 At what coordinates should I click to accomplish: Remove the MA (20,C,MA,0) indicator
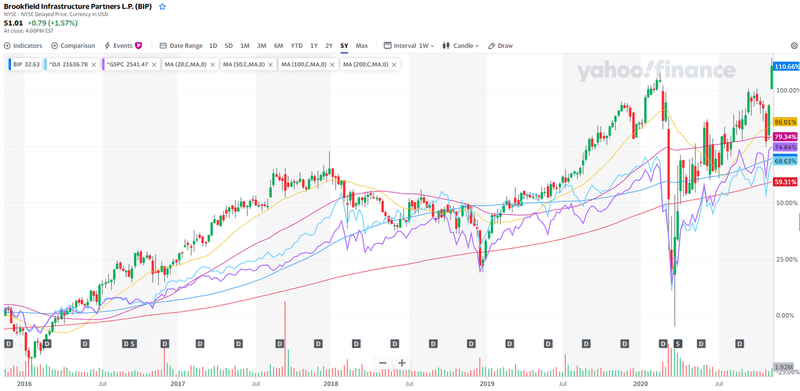click(x=212, y=65)
